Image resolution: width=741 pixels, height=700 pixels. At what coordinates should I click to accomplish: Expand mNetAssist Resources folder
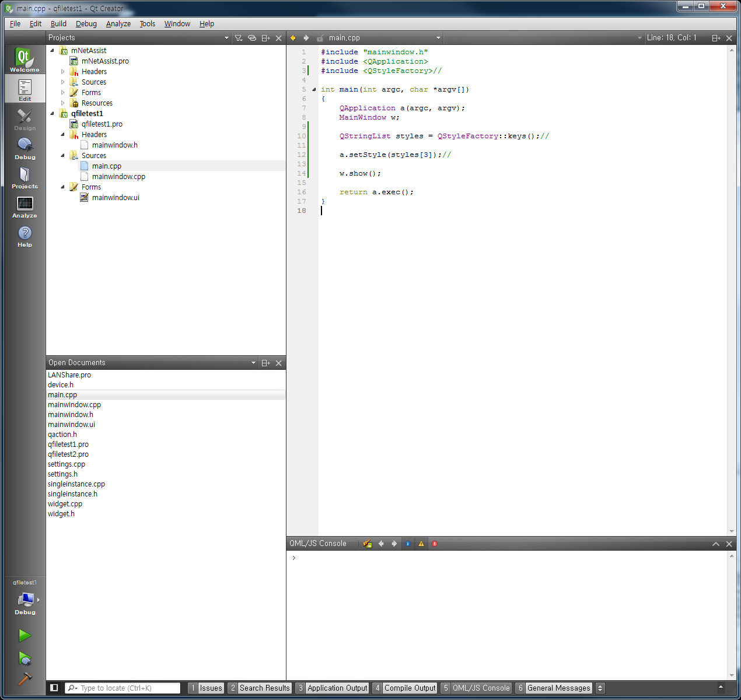click(x=63, y=103)
